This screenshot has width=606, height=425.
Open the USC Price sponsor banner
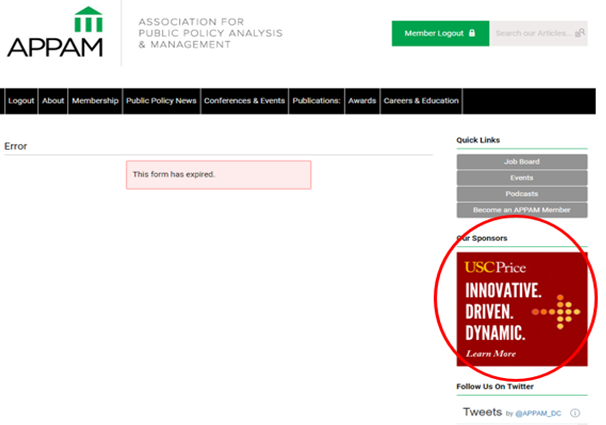click(x=522, y=309)
